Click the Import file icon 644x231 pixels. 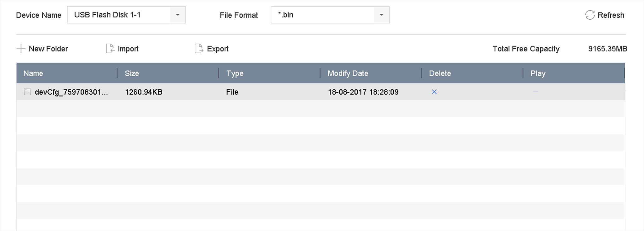pyautogui.click(x=110, y=49)
